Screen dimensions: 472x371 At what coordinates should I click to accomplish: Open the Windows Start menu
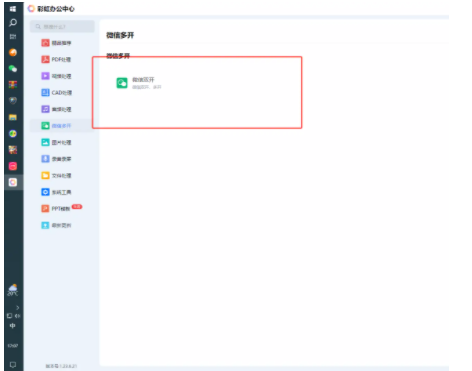click(13, 9)
